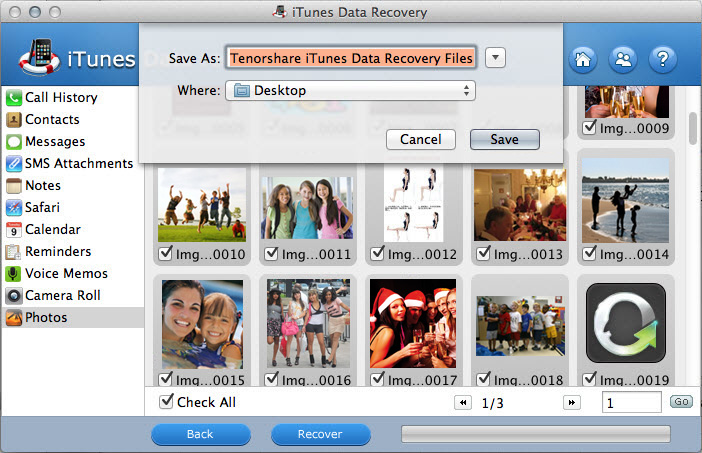The height and width of the screenshot is (453, 702).
Task: Click the Go page button
Action: pos(681,402)
